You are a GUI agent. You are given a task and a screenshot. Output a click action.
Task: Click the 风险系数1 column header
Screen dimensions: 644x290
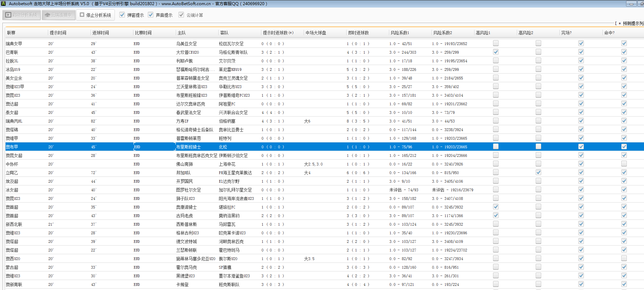click(x=400, y=33)
